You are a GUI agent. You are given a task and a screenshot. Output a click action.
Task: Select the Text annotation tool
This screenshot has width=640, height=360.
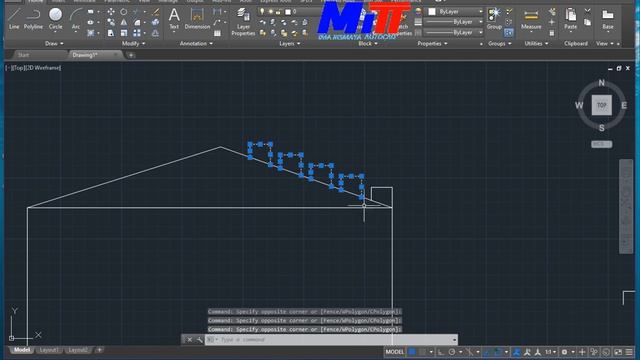click(174, 19)
